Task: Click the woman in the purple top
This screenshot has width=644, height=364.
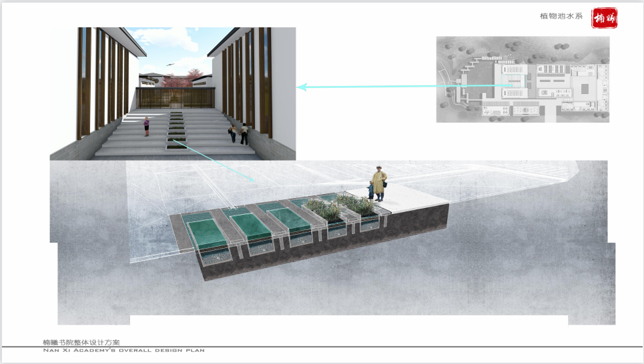Action: (147, 125)
